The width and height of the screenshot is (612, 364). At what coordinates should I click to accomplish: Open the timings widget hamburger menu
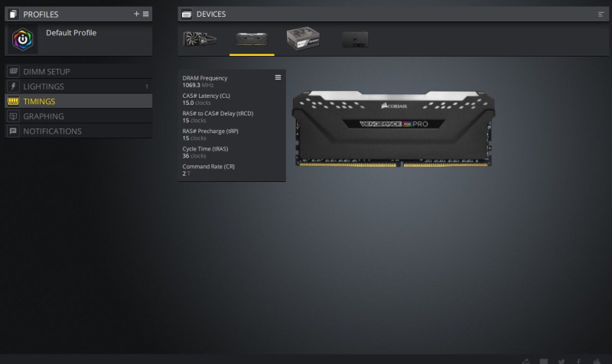click(278, 77)
